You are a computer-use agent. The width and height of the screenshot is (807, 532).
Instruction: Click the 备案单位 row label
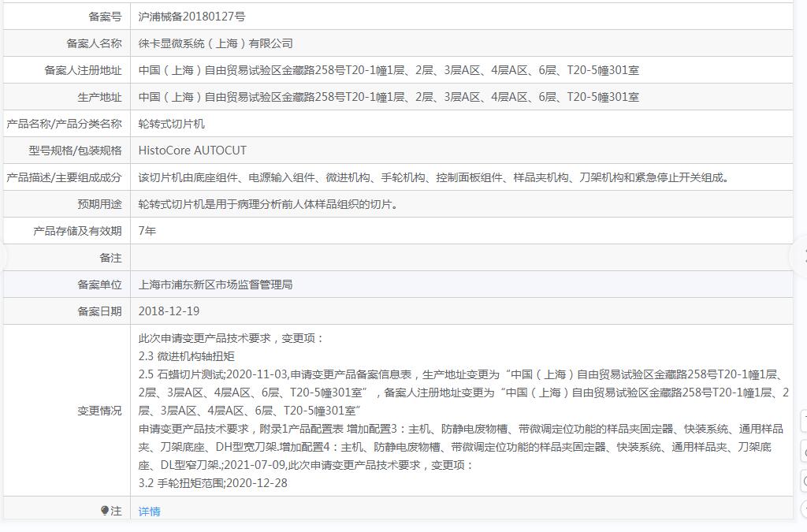pyautogui.click(x=100, y=285)
